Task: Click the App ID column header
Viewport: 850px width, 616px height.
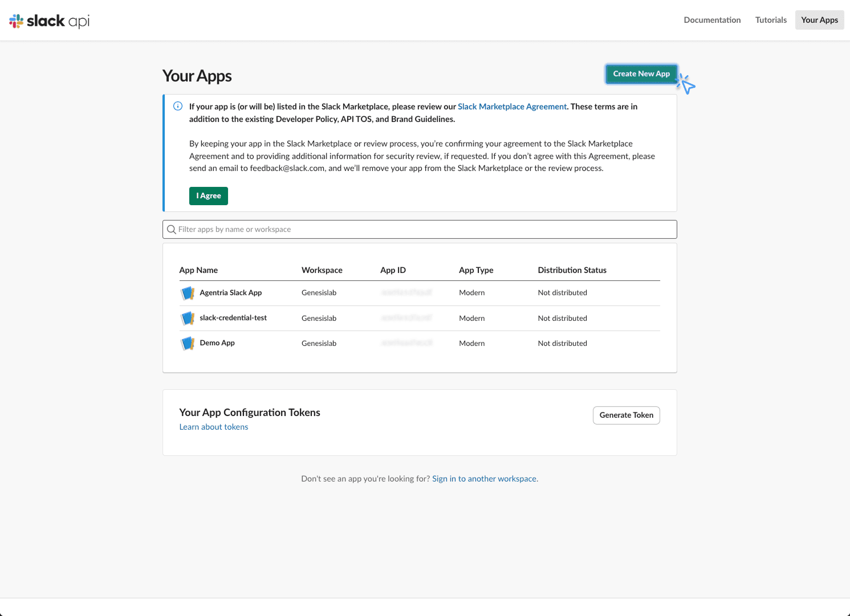Action: point(393,270)
